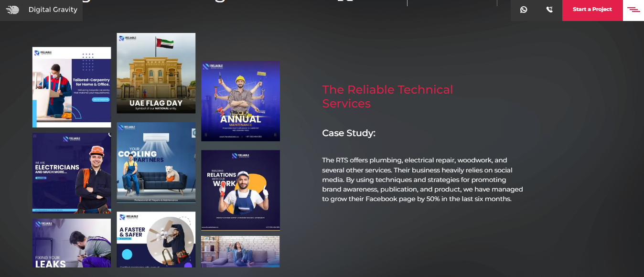Screen dimensions: 644x277
Task: Click the Digital Gravity logo icon
Action: click(12, 10)
